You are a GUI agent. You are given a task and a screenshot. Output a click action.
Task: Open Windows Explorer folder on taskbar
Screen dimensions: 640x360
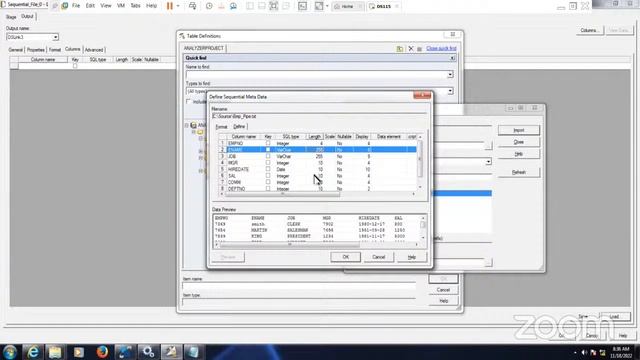pos(55,352)
